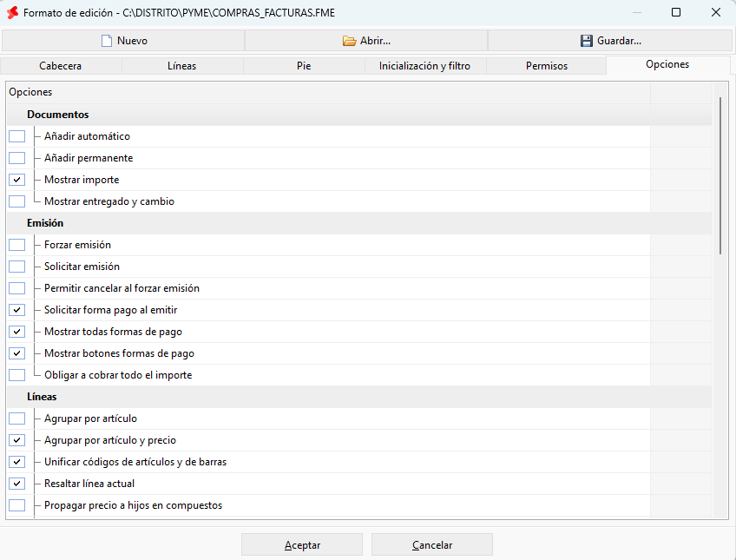Viewport: 736px width, 560px height.
Task: Click the options list vertical scrollbar
Action: coord(720,176)
